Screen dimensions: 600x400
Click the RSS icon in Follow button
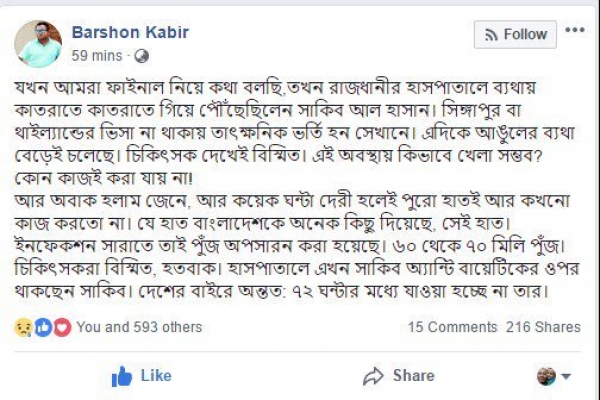coord(489,35)
